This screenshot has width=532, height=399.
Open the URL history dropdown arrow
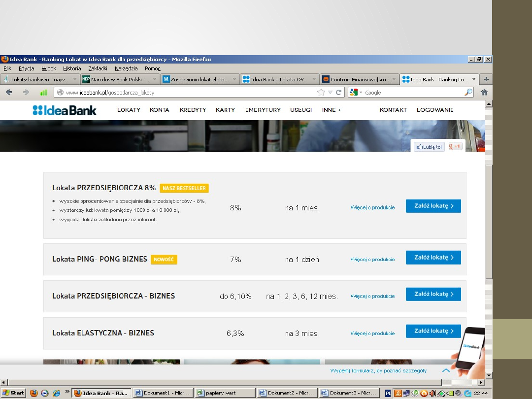point(331,92)
